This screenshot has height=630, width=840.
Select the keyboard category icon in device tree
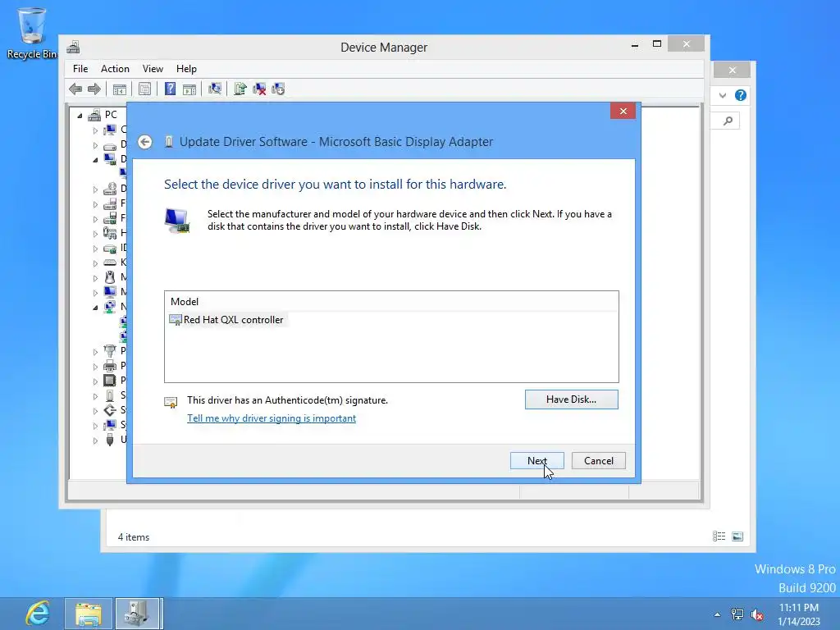coord(110,262)
